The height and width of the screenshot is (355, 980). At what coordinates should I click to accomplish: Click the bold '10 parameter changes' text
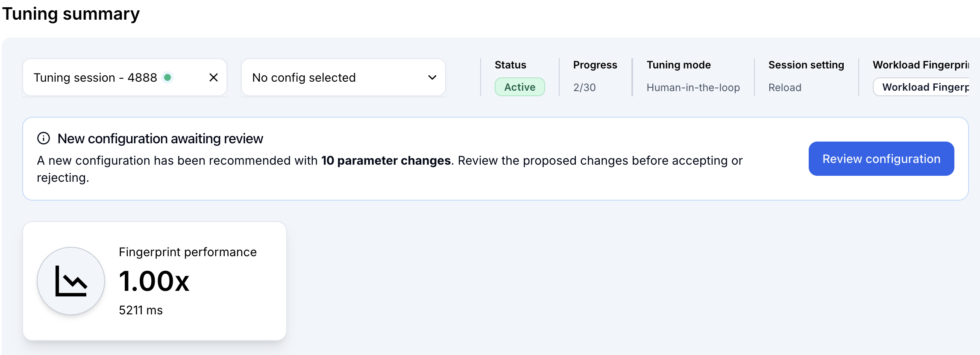click(386, 160)
